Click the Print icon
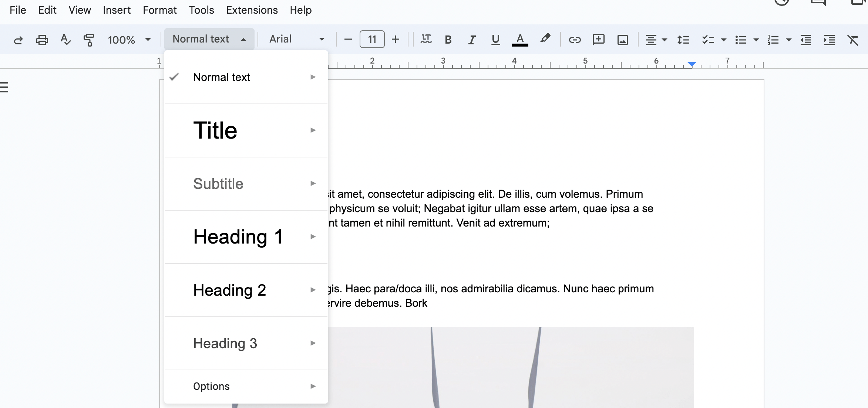 coord(42,40)
